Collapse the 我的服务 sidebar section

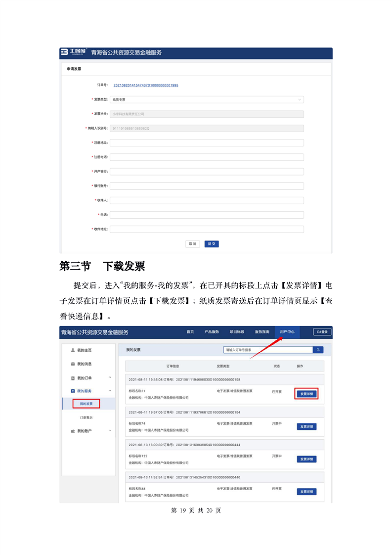click(110, 391)
